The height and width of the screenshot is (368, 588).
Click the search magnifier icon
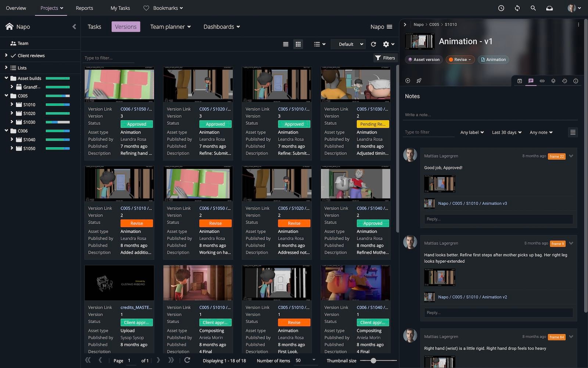click(x=533, y=8)
